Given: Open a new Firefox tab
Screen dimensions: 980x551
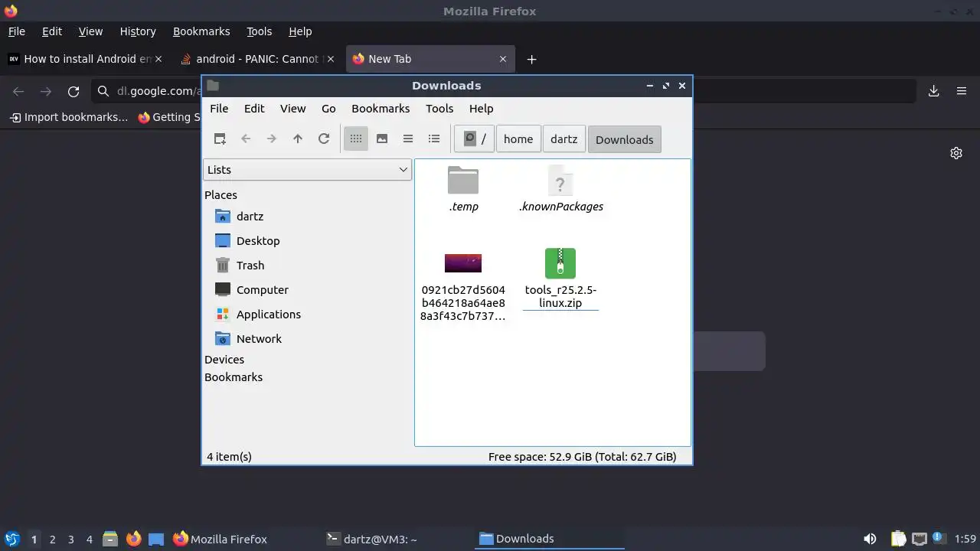Looking at the screenshot, I should tap(531, 59).
